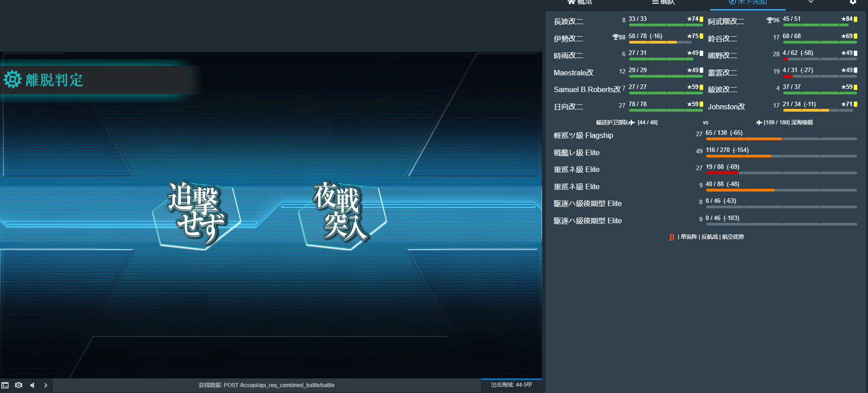Click the plane icon next to 输送护卫部队
Viewport: 868px width, 393px height.
(632, 123)
